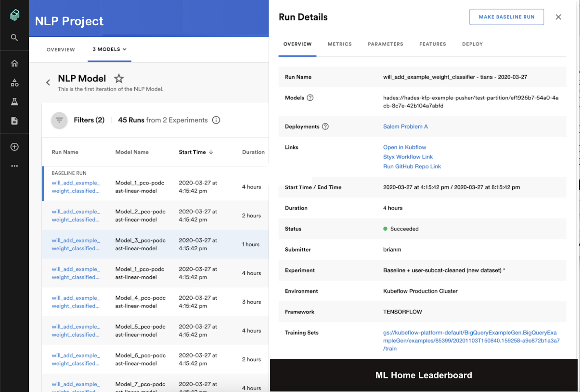Close the Run Details panel
This screenshot has height=392, width=580.
(x=558, y=17)
